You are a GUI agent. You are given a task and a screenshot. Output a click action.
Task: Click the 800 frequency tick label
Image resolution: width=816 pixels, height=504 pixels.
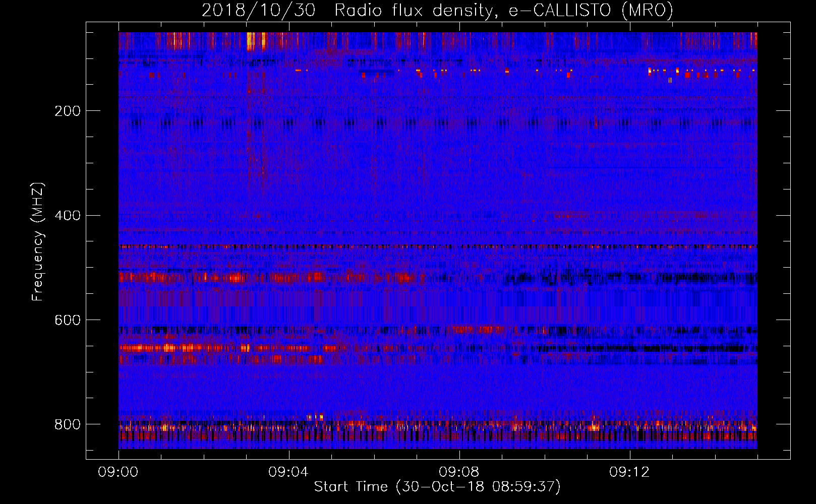(x=68, y=424)
